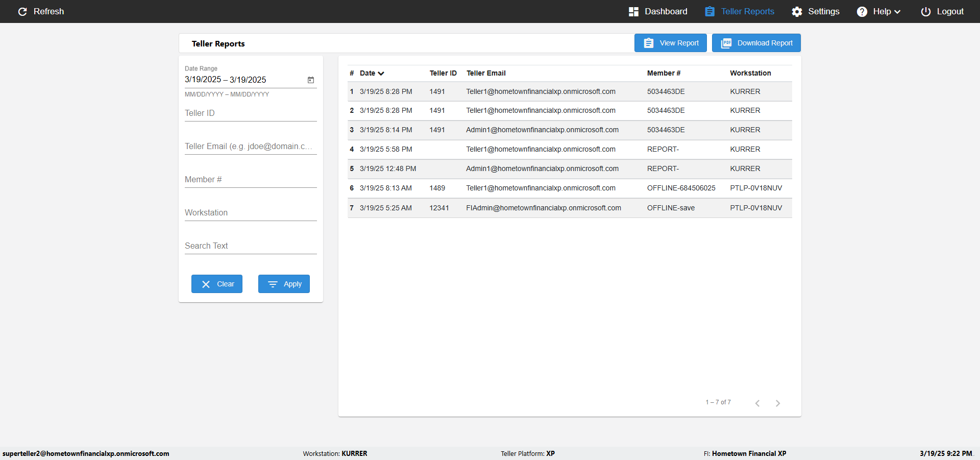
Task: Click the Teller ID column header
Action: (x=443, y=73)
